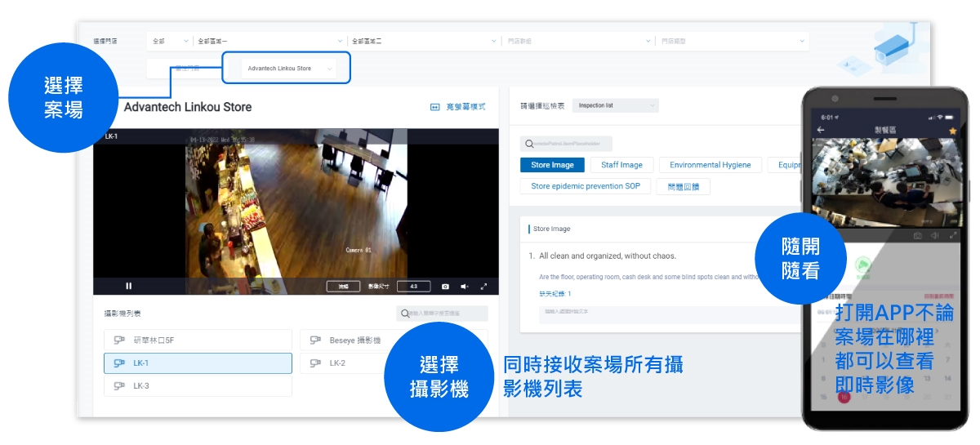
Task: Open the 全部 store filter dropdown
Action: coord(169,41)
